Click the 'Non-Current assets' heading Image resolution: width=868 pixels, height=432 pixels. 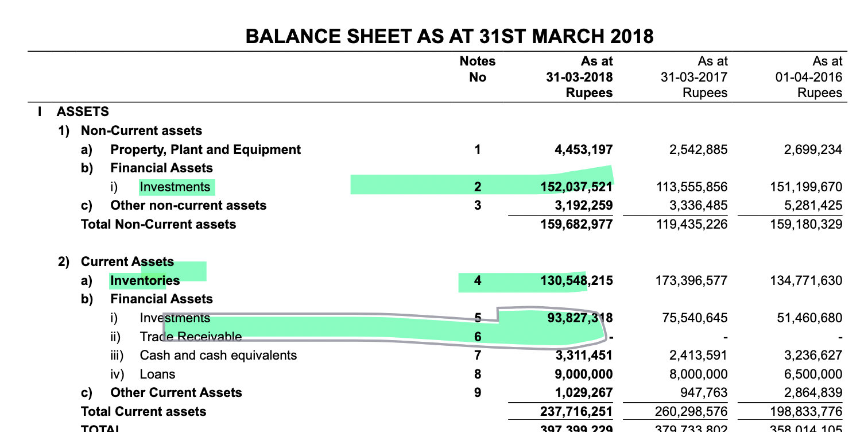[x=141, y=131]
